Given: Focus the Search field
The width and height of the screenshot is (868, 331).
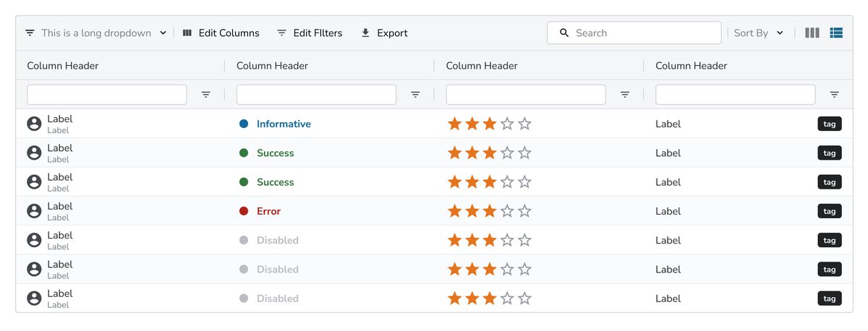Looking at the screenshot, I should (634, 33).
